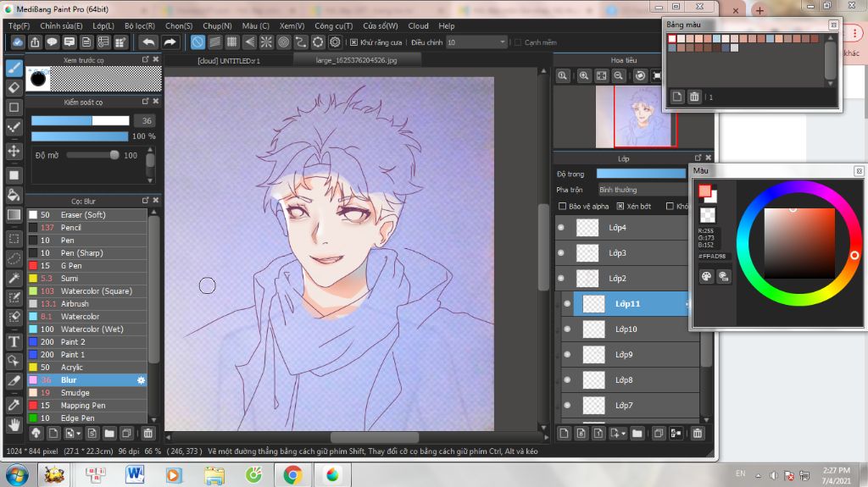Enable Bảo vệ alpha checkbox
Image resolution: width=868 pixels, height=487 pixels.
pos(563,207)
